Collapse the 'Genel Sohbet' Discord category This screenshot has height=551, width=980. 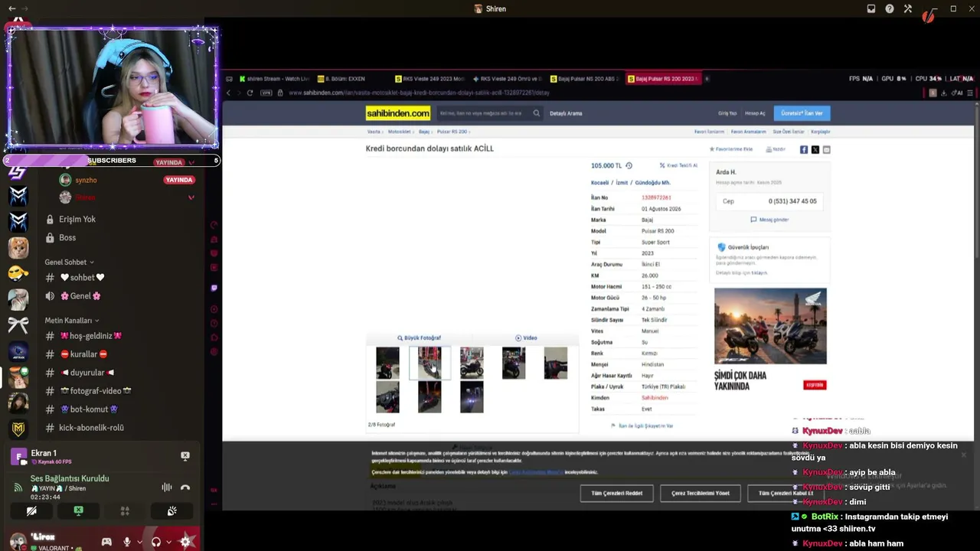(69, 262)
